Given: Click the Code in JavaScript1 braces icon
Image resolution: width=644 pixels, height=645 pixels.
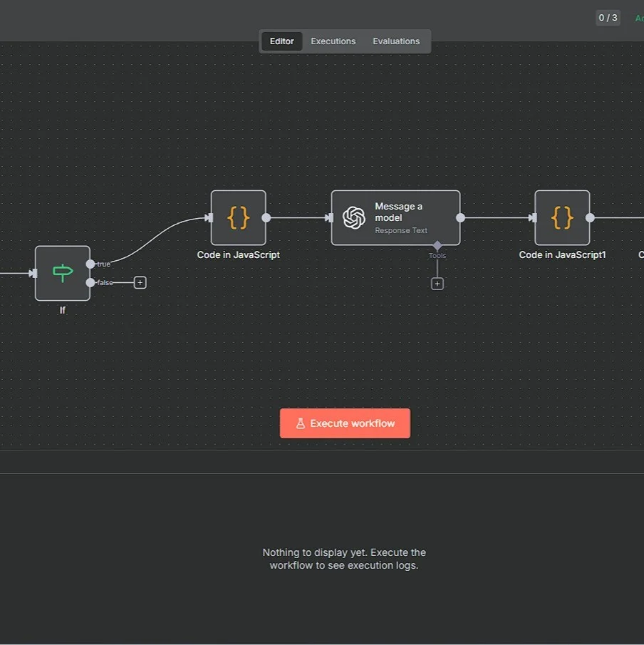Looking at the screenshot, I should [562, 218].
